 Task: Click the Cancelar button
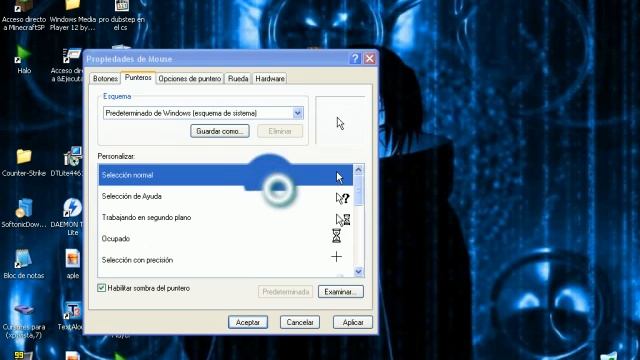click(300, 322)
